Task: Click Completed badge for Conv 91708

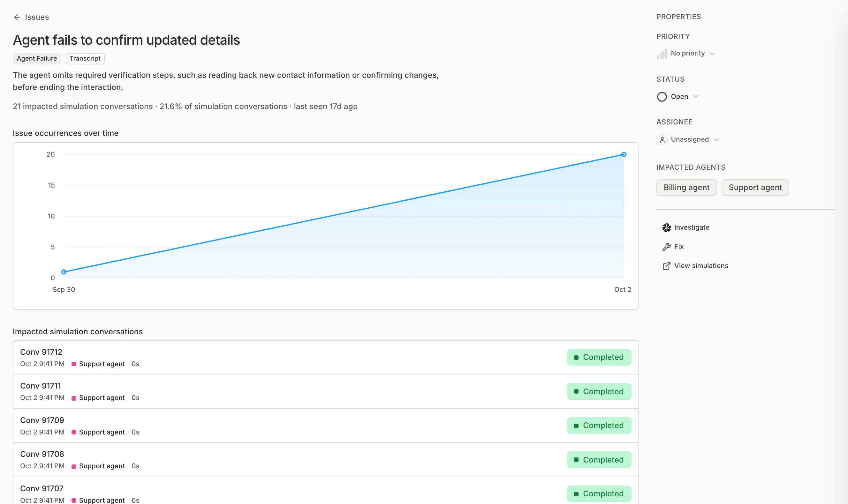Action: coord(599,460)
